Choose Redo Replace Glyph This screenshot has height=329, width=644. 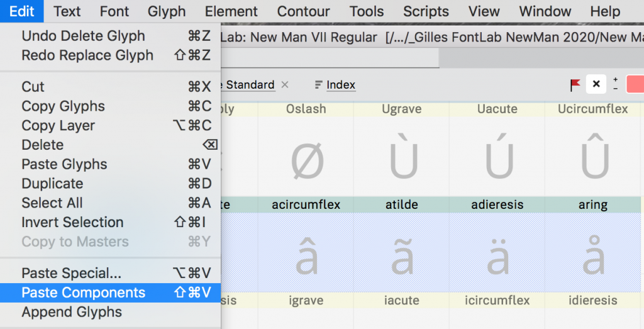[87, 55]
